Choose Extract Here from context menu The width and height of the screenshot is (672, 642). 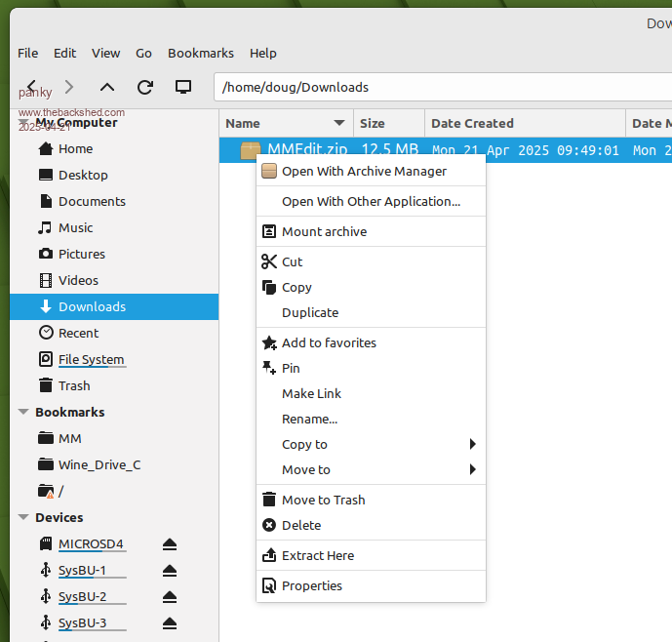click(318, 555)
